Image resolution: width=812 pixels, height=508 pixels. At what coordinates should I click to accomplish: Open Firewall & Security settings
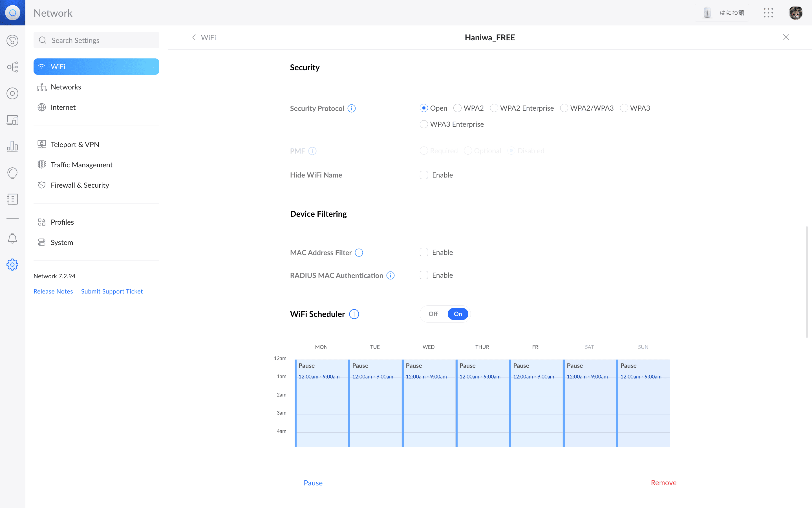(96, 185)
